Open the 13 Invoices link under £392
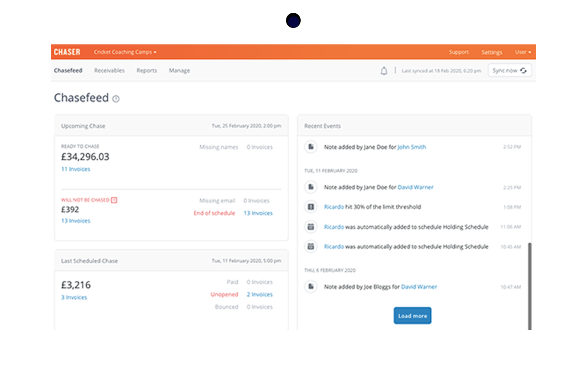 [x=75, y=221]
